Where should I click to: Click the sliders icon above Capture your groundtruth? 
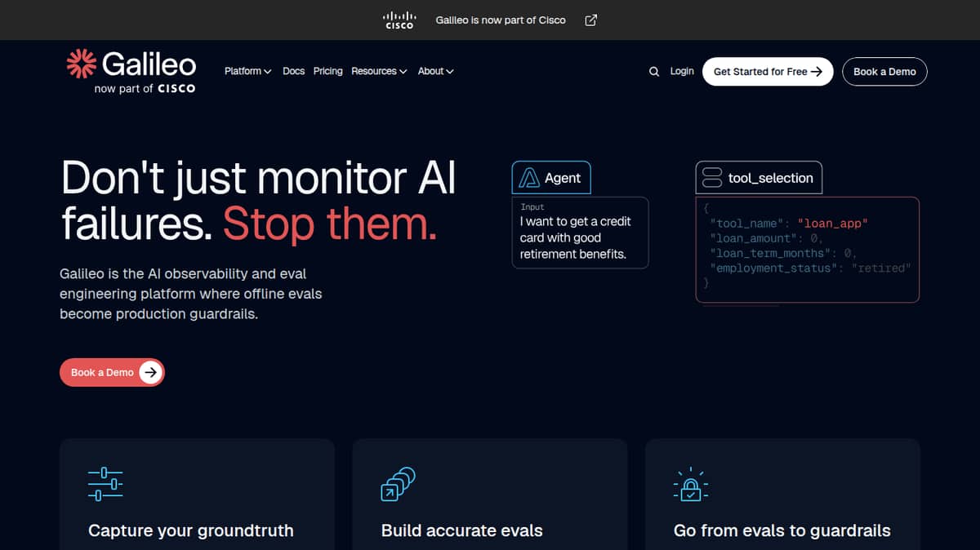coord(105,484)
